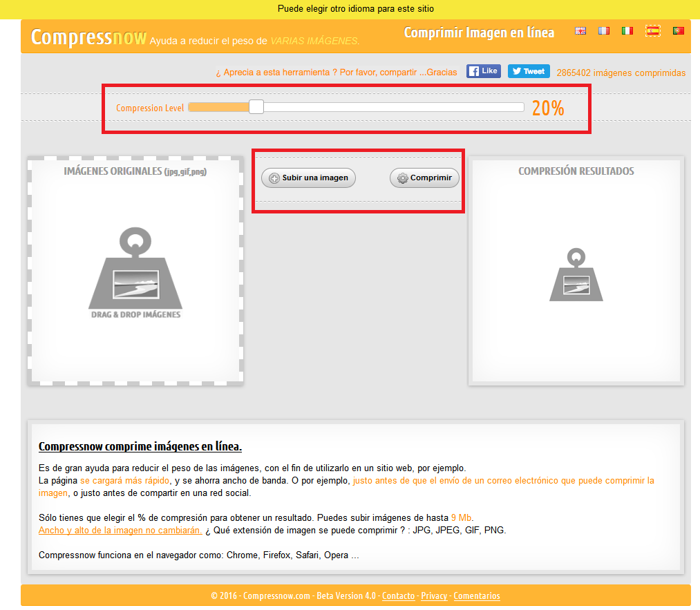This screenshot has height=610, width=700.
Task: Select the French flag icon
Action: click(x=604, y=30)
